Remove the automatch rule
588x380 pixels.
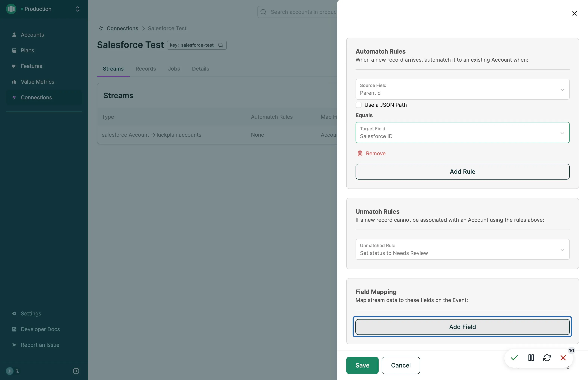tap(372, 153)
